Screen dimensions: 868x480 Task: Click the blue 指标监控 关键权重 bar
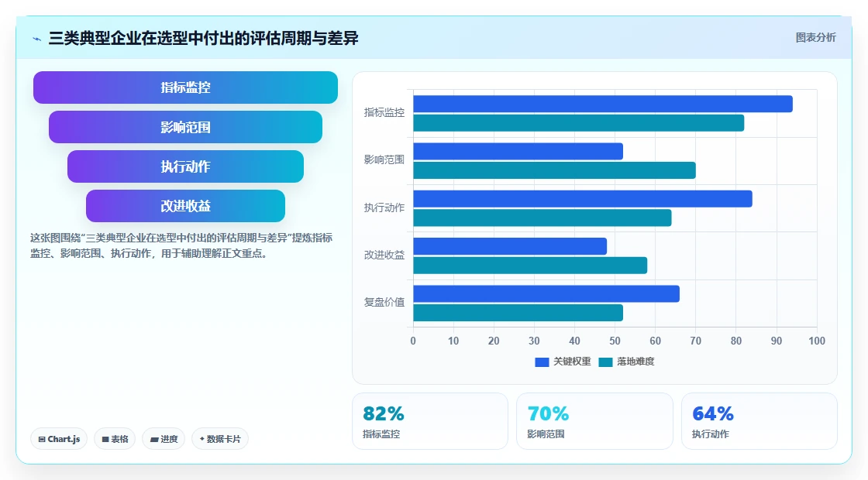603,104
